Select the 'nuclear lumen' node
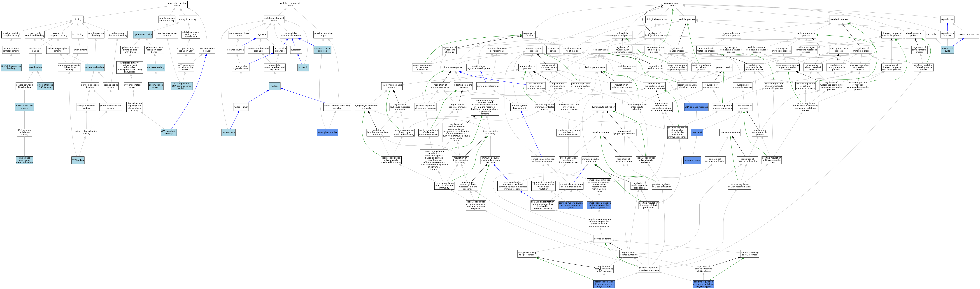980x289 pixels. click(241, 107)
